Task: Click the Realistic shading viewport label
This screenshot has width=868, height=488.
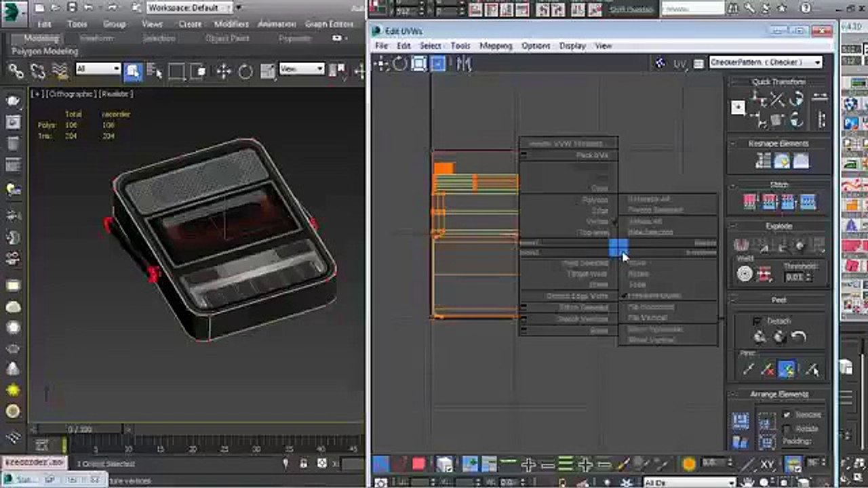Action: coord(116,94)
